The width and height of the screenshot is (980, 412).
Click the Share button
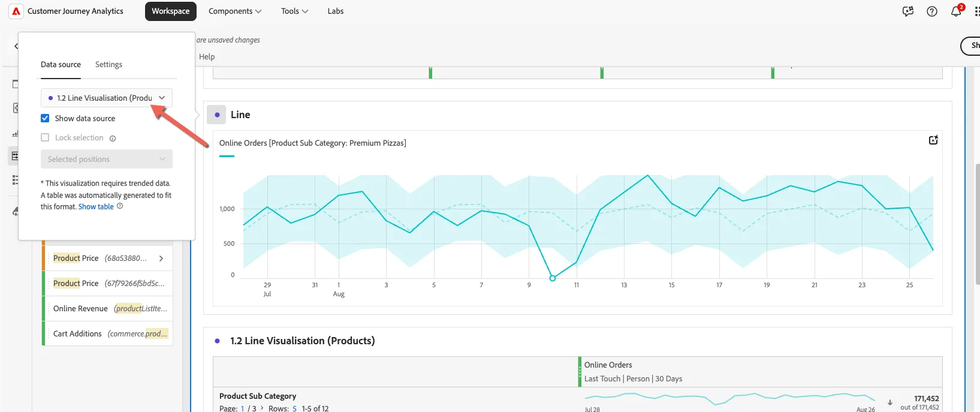pyautogui.click(x=971, y=46)
